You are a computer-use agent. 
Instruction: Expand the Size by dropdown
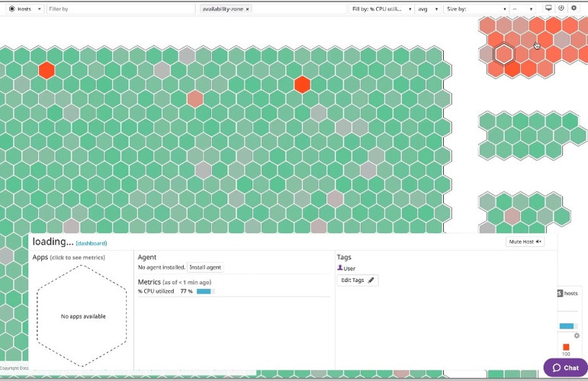tap(476, 9)
